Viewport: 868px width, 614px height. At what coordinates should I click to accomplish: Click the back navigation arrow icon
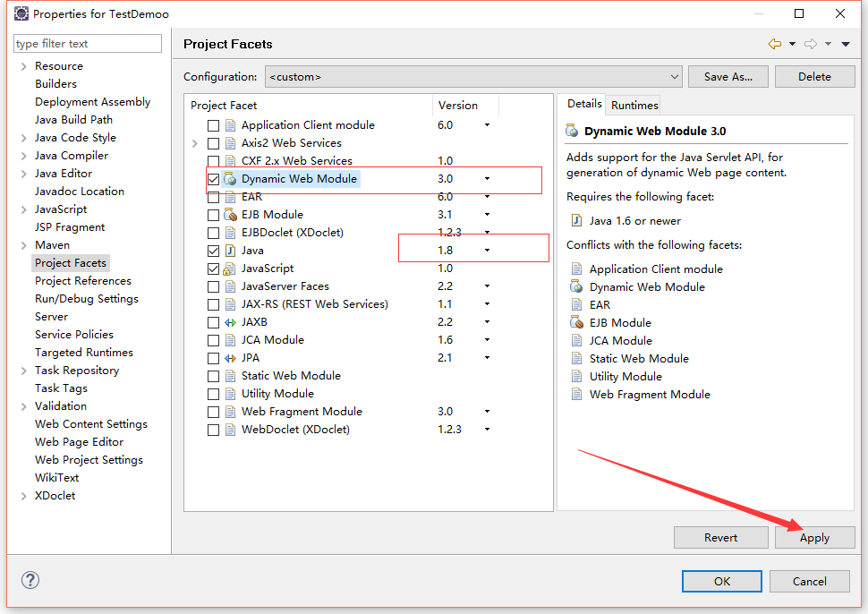pyautogui.click(x=774, y=44)
